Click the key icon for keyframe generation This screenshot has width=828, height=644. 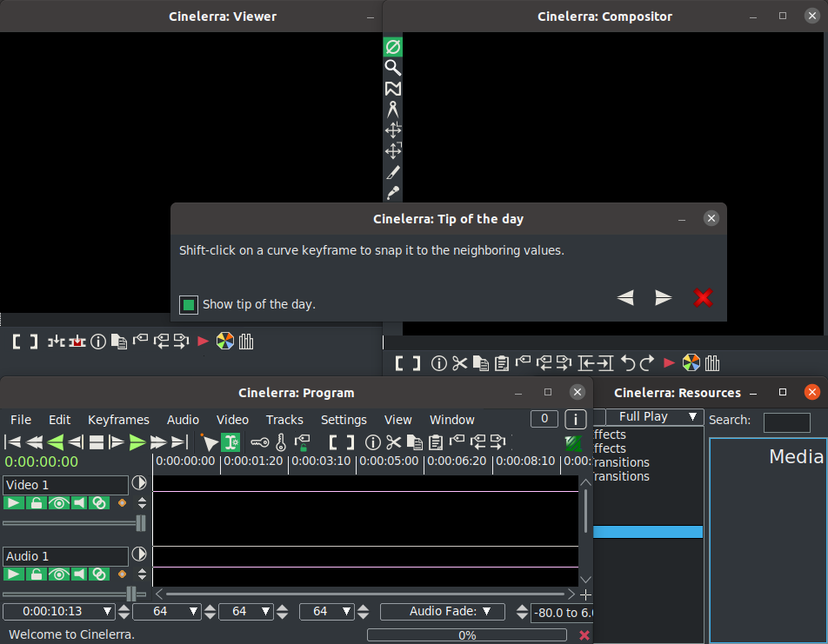tap(259, 442)
